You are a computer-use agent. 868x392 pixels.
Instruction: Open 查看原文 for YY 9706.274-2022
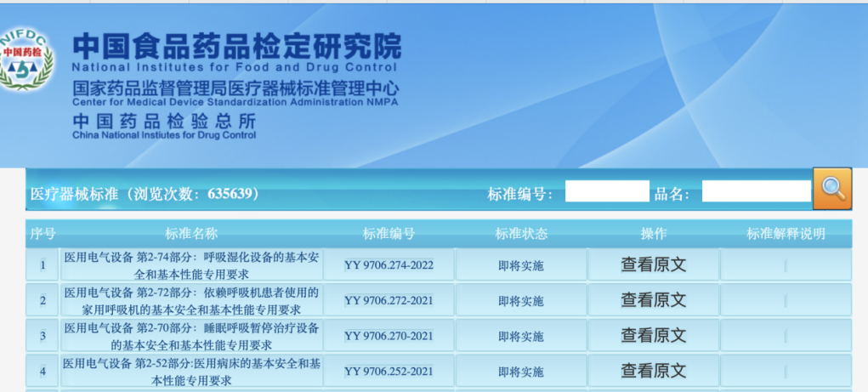653,264
